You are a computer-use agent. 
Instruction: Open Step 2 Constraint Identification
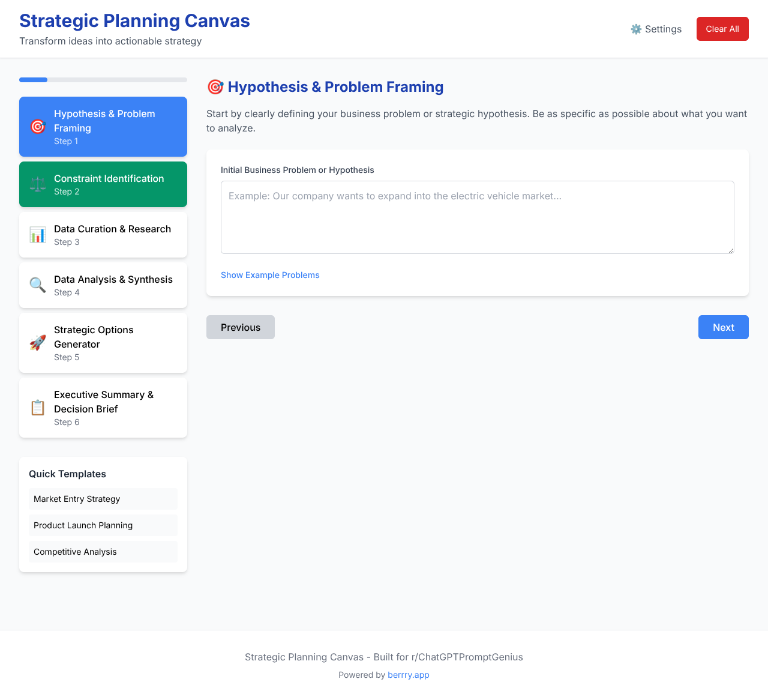coord(103,184)
